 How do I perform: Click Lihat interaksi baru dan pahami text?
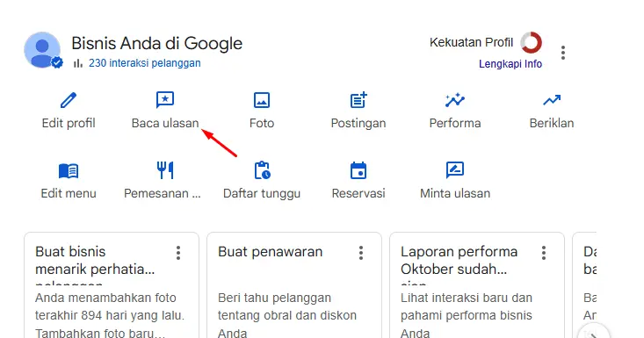coord(467,315)
